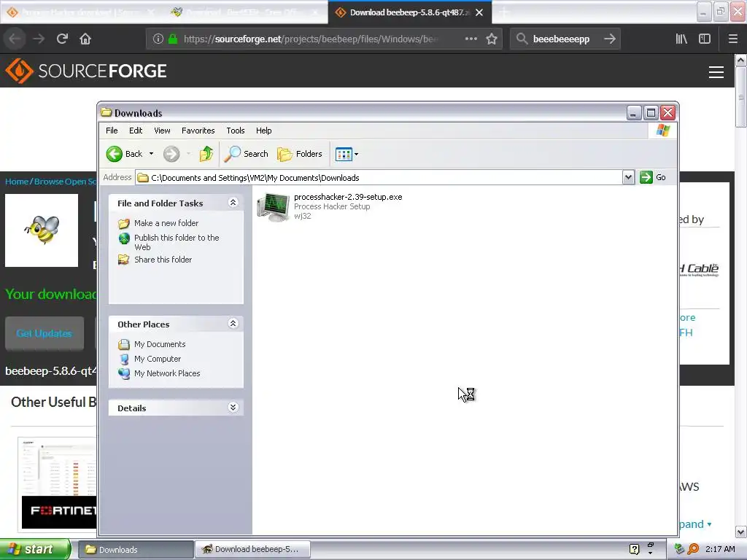Toggle the Folders pane button

300,154
